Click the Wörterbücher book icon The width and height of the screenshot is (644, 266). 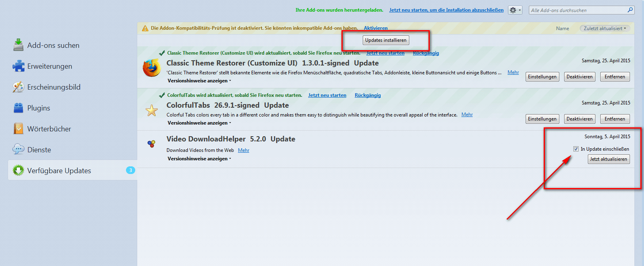click(18, 129)
